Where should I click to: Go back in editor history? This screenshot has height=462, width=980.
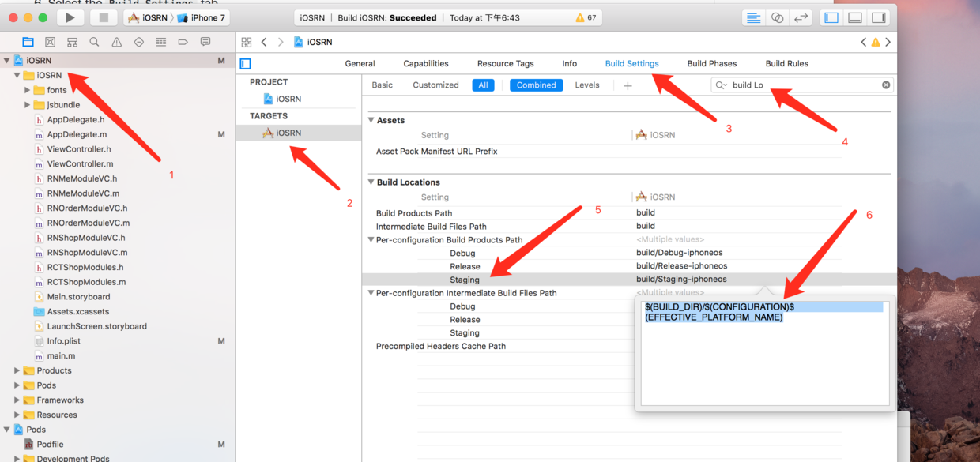[x=264, y=42]
